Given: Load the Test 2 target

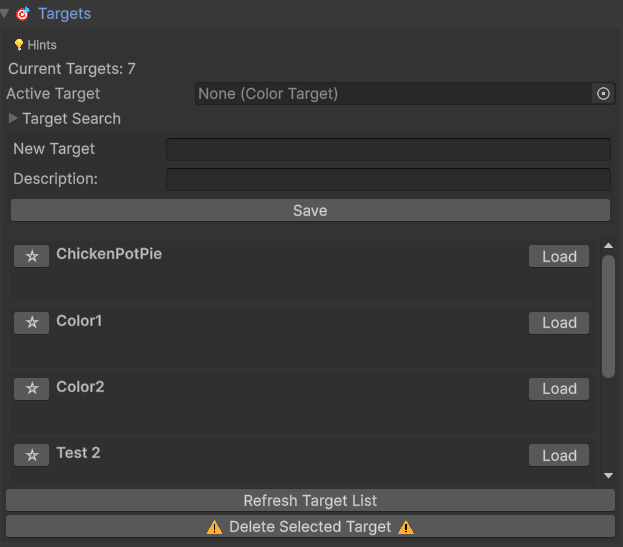Looking at the screenshot, I should (x=559, y=455).
